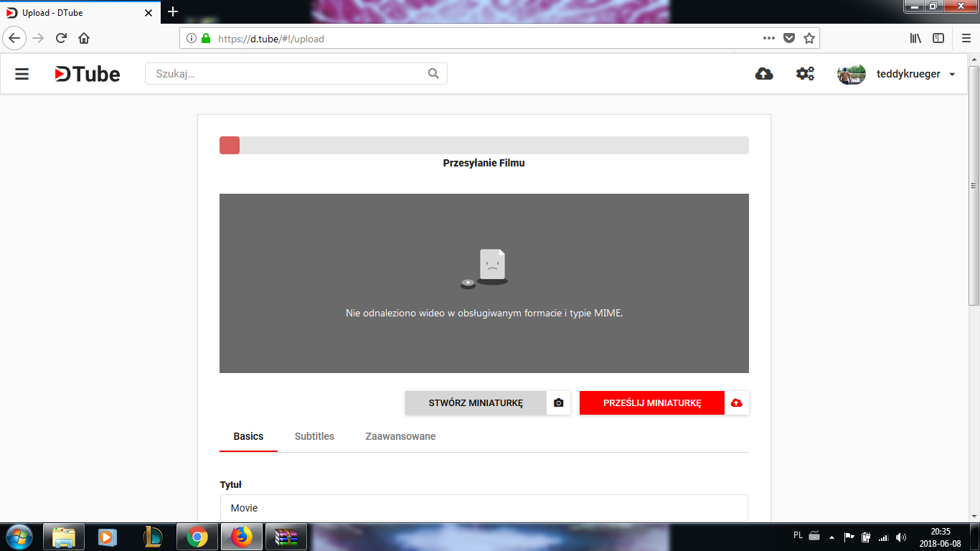Click the address bar URL d.tube upload
This screenshot has height=551, width=980.
[271, 39]
